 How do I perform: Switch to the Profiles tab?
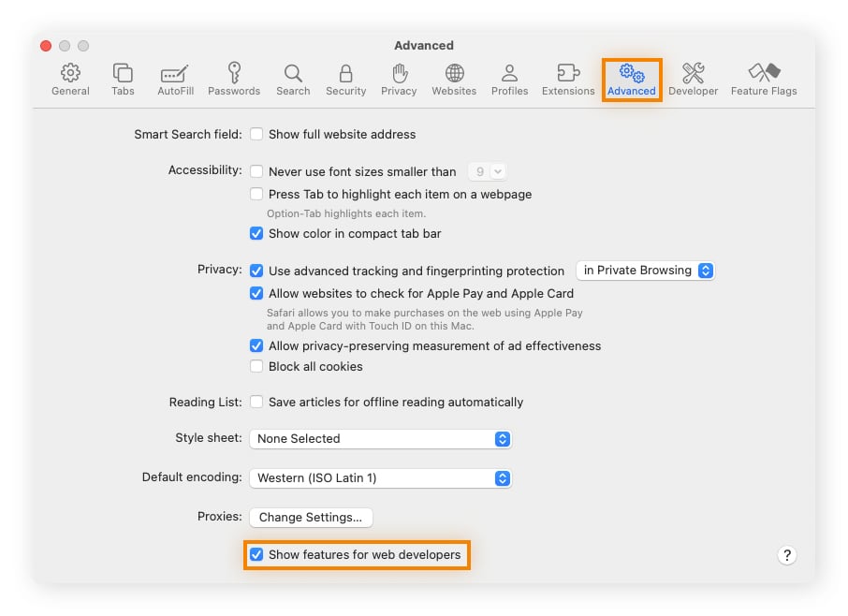tap(509, 80)
